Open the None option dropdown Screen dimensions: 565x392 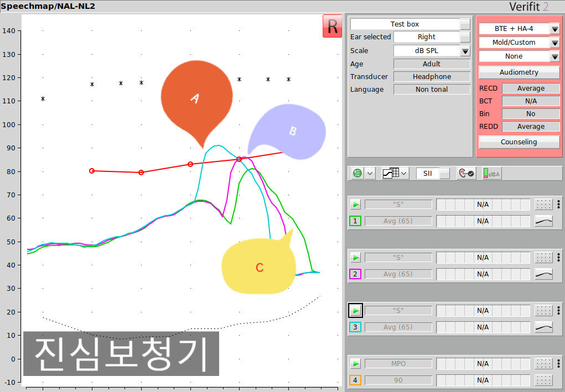click(554, 56)
